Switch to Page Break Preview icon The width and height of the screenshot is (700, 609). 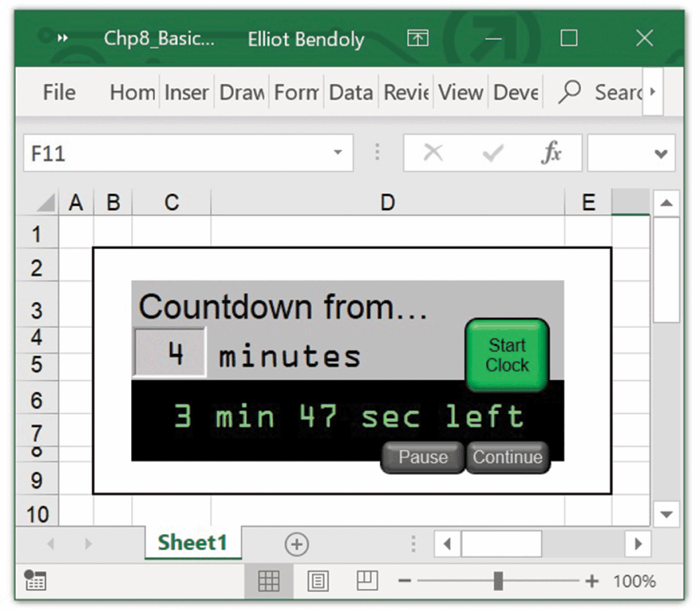tap(367, 580)
